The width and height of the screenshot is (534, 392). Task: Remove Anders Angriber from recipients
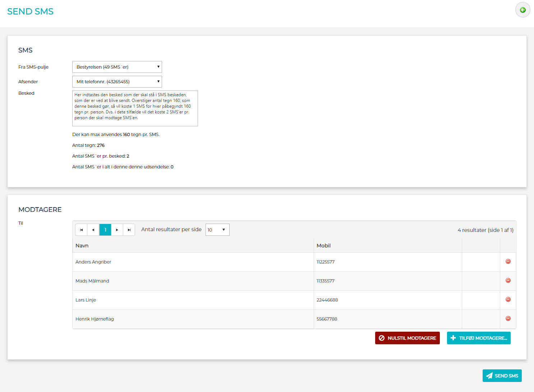(x=508, y=262)
